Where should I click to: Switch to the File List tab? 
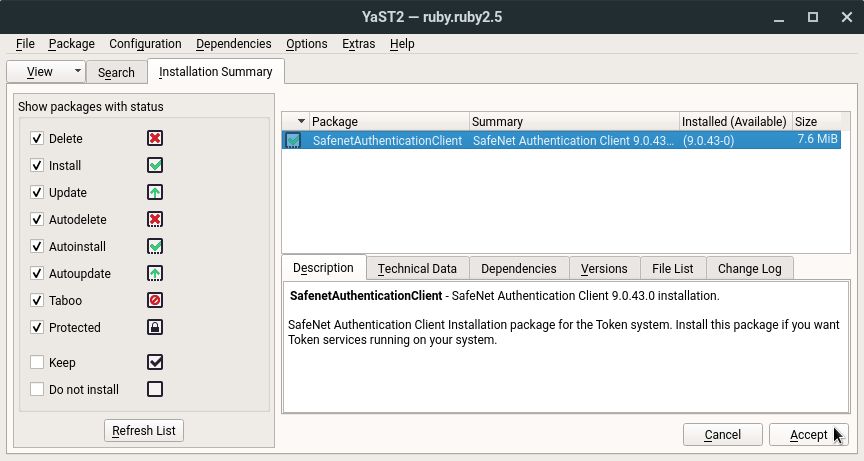click(x=672, y=269)
